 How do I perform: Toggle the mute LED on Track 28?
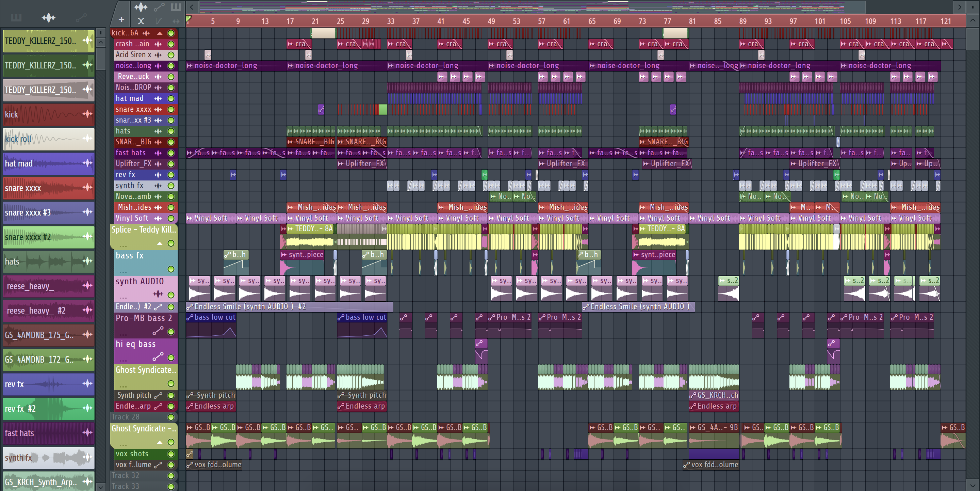[x=171, y=417]
